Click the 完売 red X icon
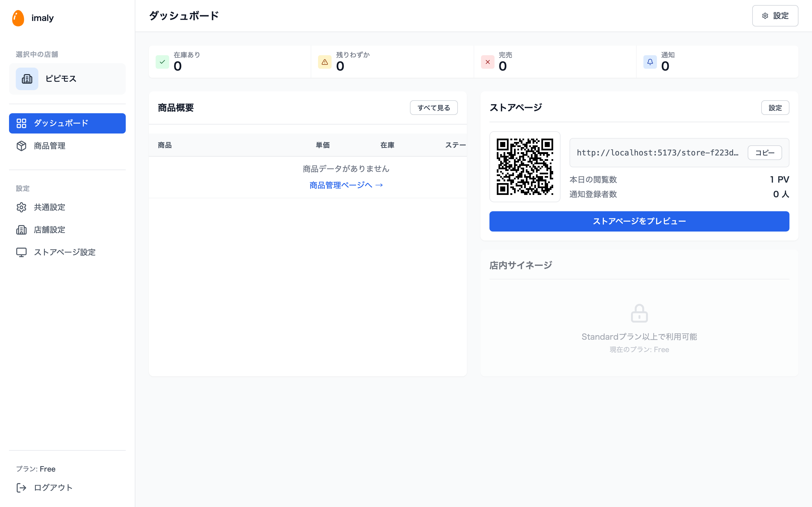This screenshot has width=812, height=507. pos(487,62)
